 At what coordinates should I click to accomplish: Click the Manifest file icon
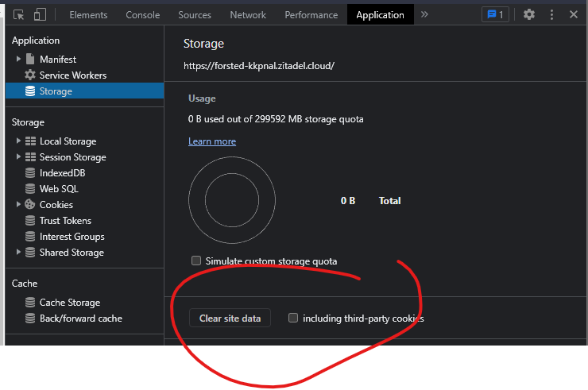30,60
